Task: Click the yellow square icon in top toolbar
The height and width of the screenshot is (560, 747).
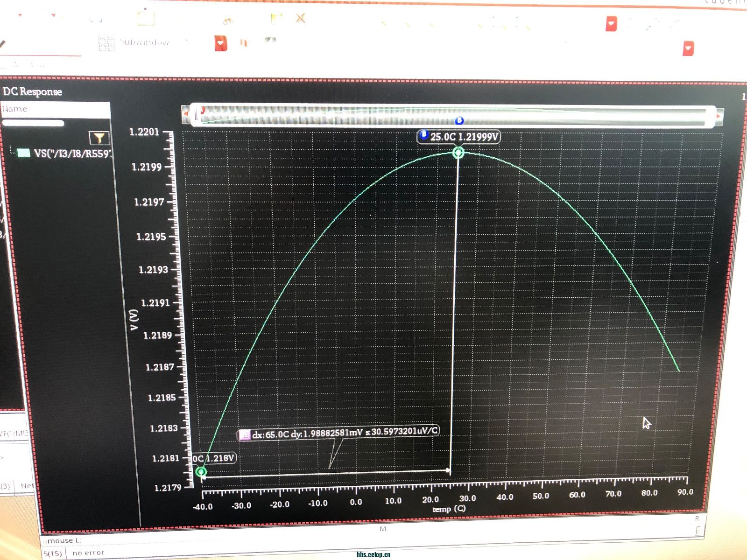Action: [146, 18]
